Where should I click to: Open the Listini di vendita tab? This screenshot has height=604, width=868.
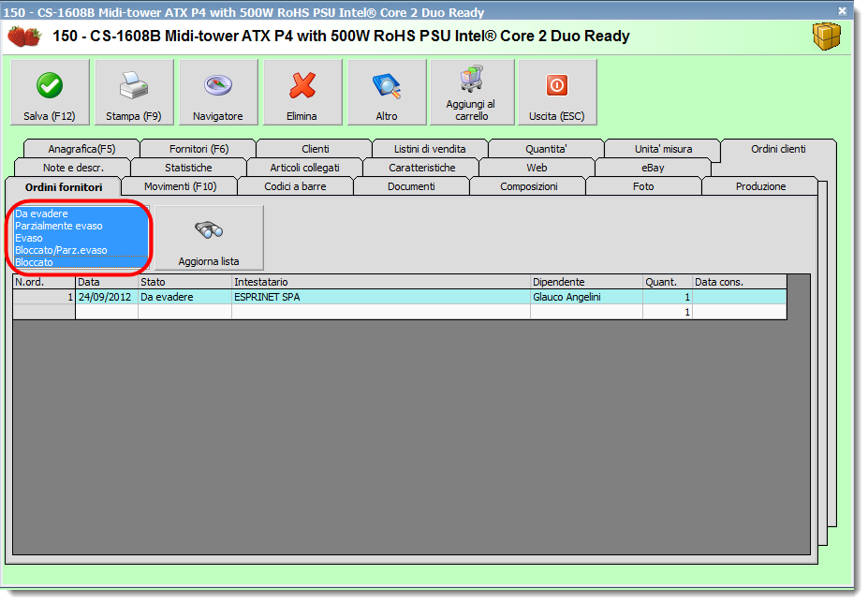pos(430,149)
